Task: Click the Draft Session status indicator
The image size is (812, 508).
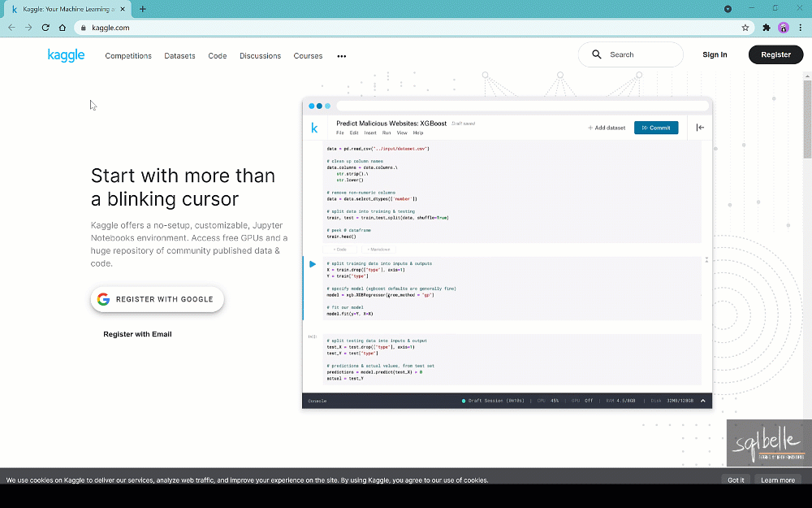Action: pos(493,401)
